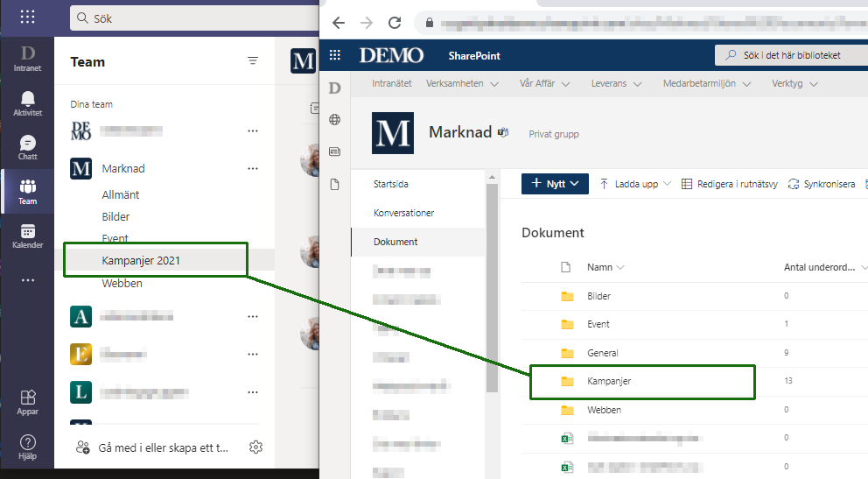
Task: Open manage teams settings gear icon
Action: (x=255, y=447)
